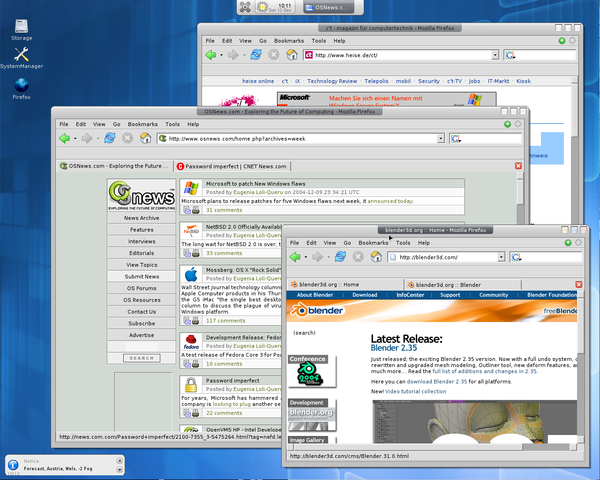
Task: Open URL dropdown arrow in OSNews window
Action: click(440, 139)
